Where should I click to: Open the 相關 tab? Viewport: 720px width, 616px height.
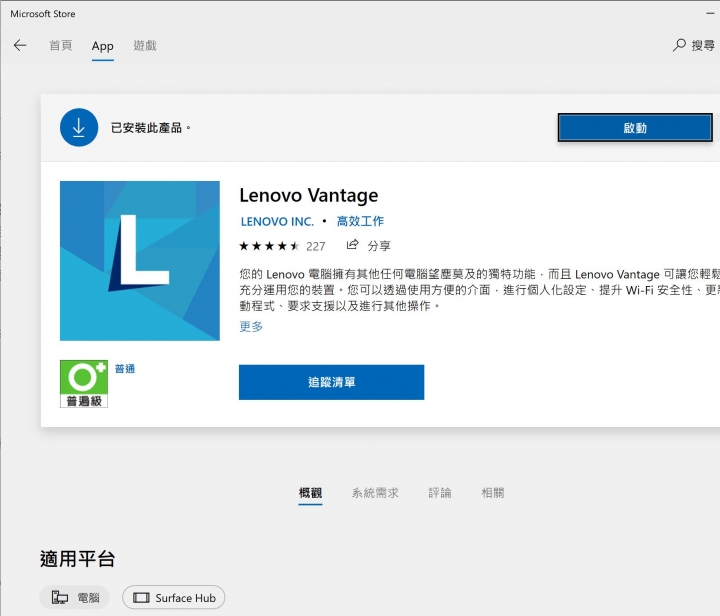[x=493, y=493]
